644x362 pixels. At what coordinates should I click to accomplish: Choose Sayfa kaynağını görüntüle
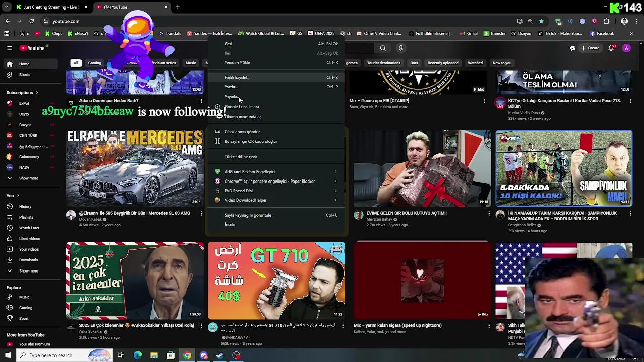(276, 215)
